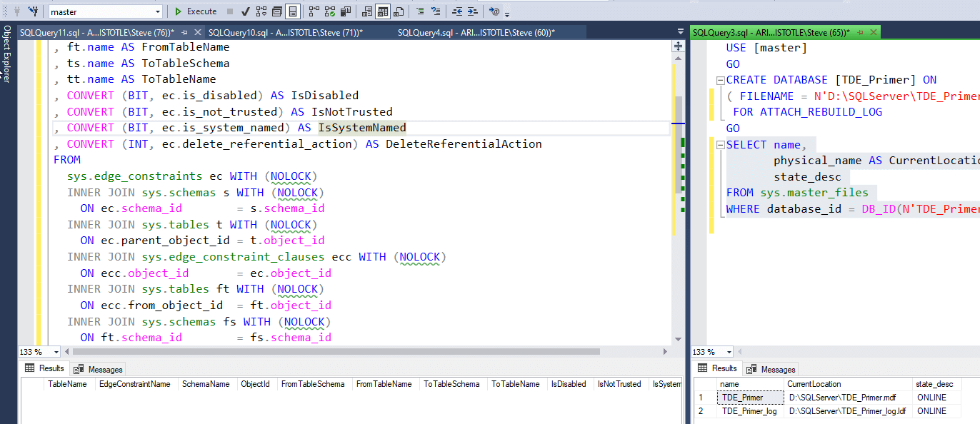Viewport: 980px width, 424px height.
Task: Open the right editor 133 % zoom dropdown
Action: coord(729,352)
